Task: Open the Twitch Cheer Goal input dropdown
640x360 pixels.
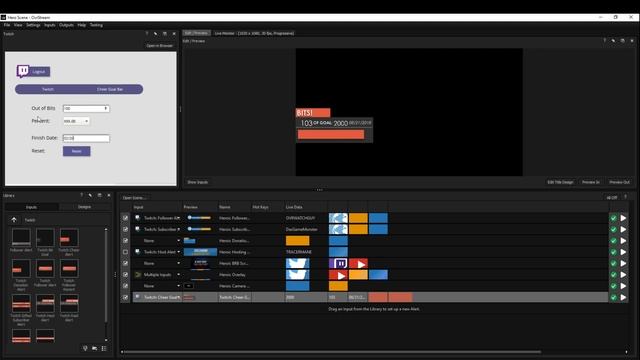Action: [x=178, y=298]
